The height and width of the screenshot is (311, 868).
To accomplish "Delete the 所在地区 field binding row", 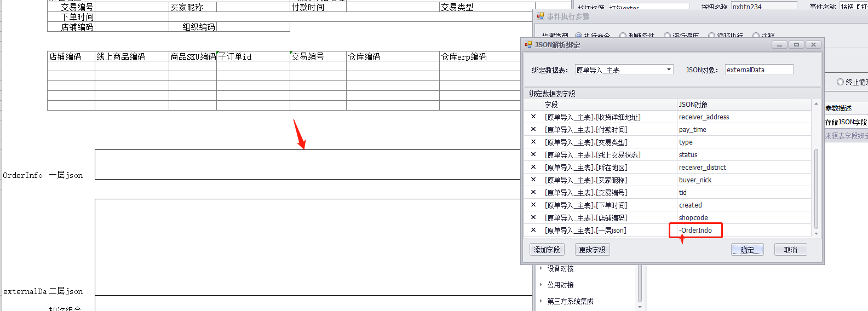I will [x=533, y=167].
